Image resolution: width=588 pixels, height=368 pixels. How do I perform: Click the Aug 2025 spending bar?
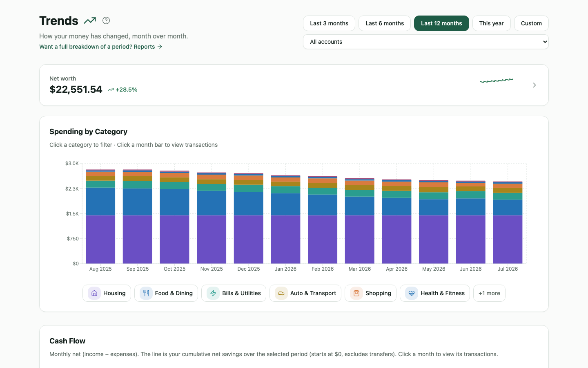click(100, 217)
